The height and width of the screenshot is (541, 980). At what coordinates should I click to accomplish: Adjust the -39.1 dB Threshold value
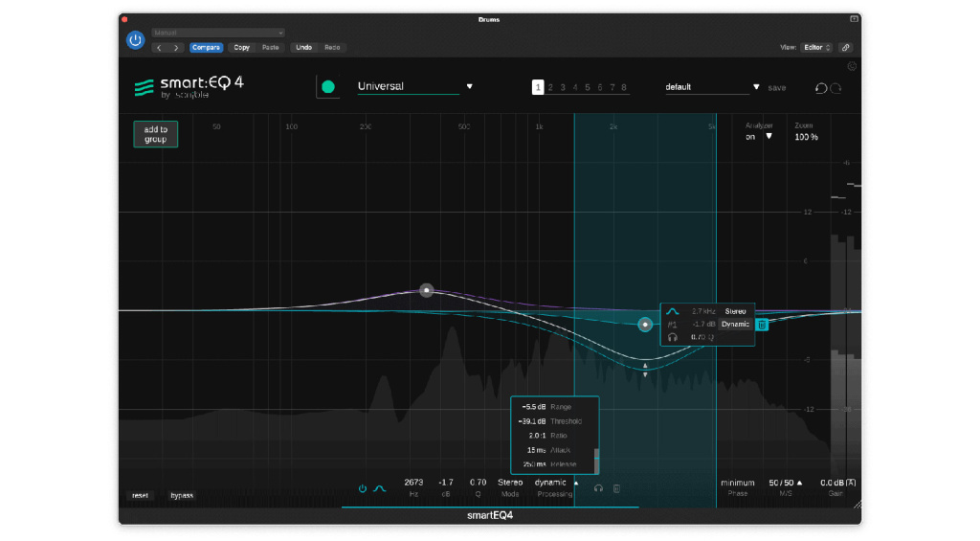coord(532,421)
